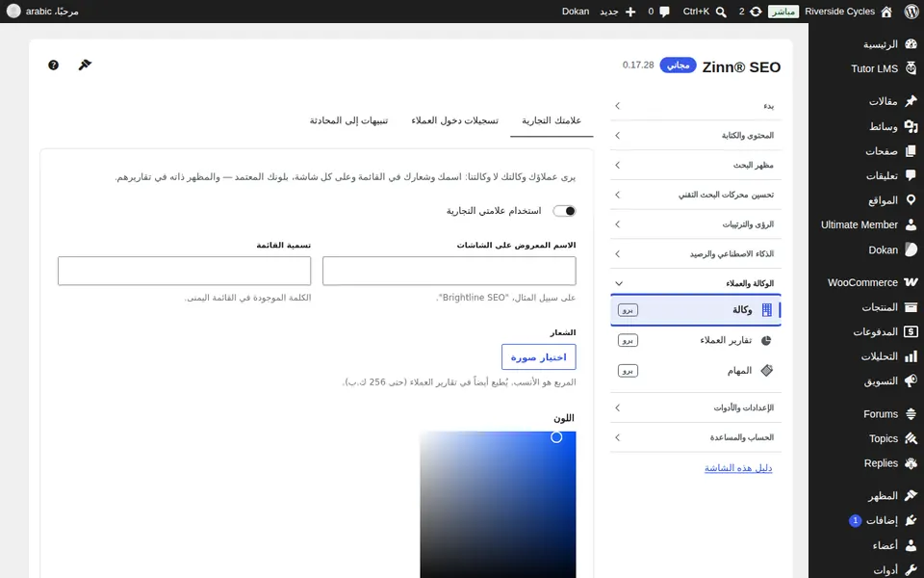The height and width of the screenshot is (578, 924).
Task: Open the Riverside Cycles home icon
Action: pos(886,12)
